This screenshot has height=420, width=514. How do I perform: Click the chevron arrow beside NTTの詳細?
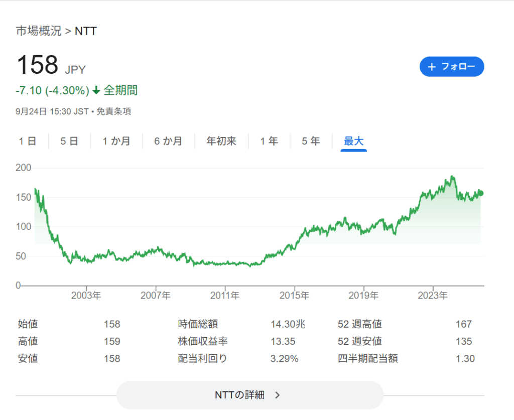[278, 395]
